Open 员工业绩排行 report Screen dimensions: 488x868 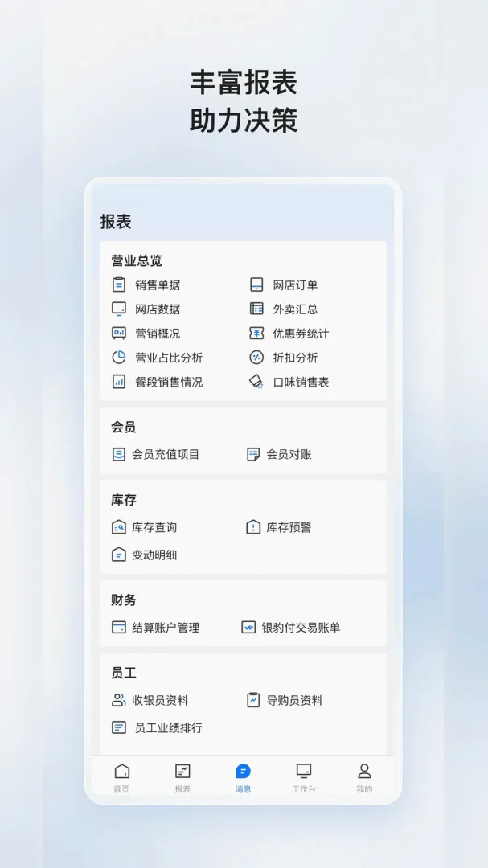tap(157, 727)
